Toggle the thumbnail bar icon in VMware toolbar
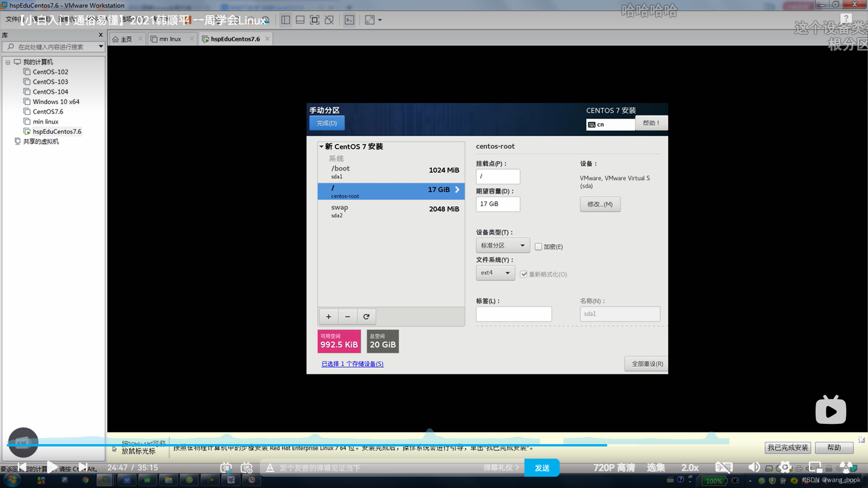Screen dimensions: 868x488 pyautogui.click(x=300, y=20)
